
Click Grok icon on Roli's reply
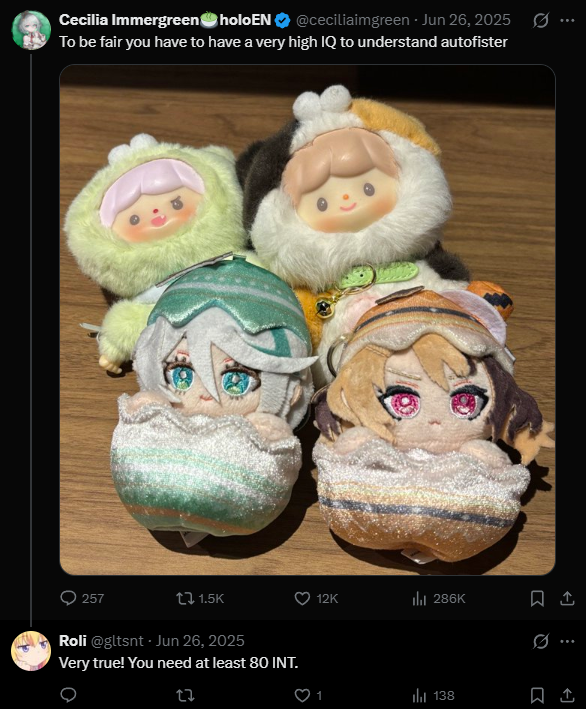(x=541, y=641)
